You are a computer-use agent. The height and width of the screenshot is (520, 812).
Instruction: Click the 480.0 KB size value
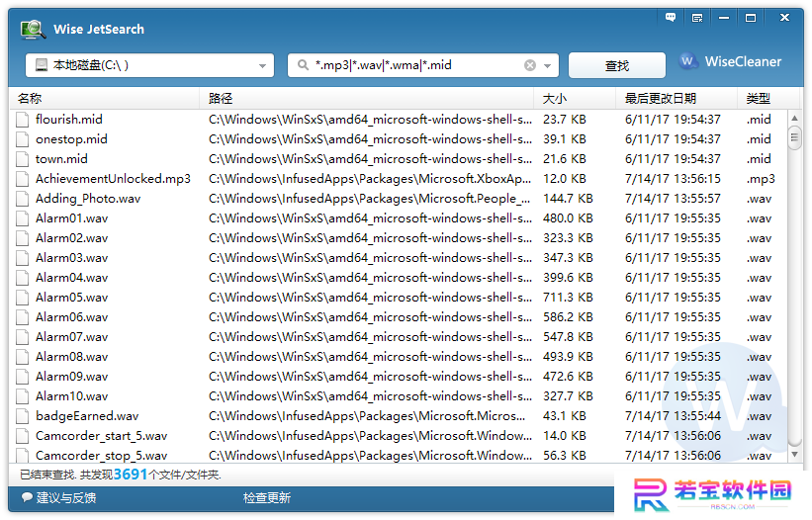[568, 218]
